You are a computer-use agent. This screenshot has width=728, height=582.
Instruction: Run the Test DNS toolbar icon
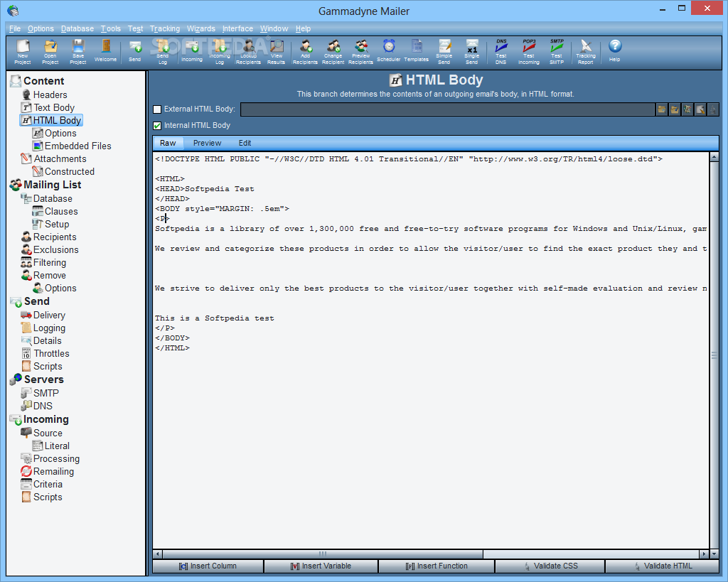tap(501, 51)
